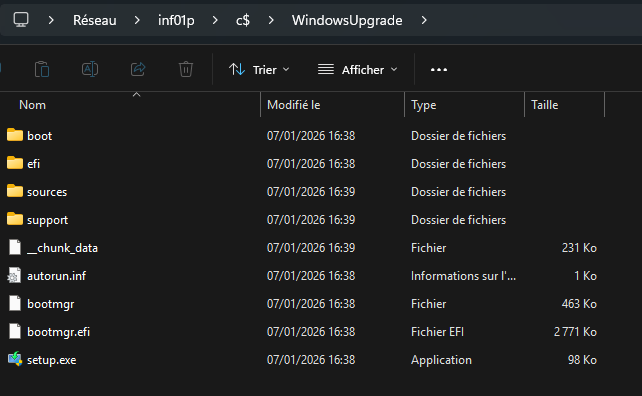
Task: Go to c$ in breadcrumb
Action: coord(243,20)
